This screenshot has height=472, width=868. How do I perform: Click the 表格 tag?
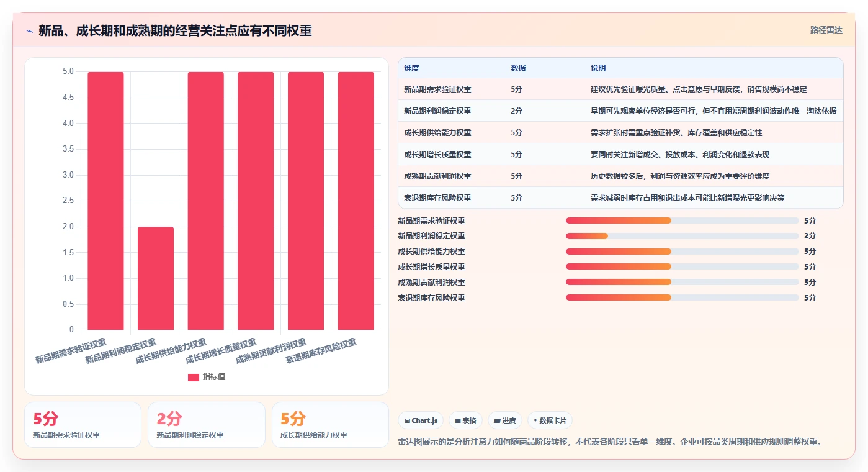point(465,420)
